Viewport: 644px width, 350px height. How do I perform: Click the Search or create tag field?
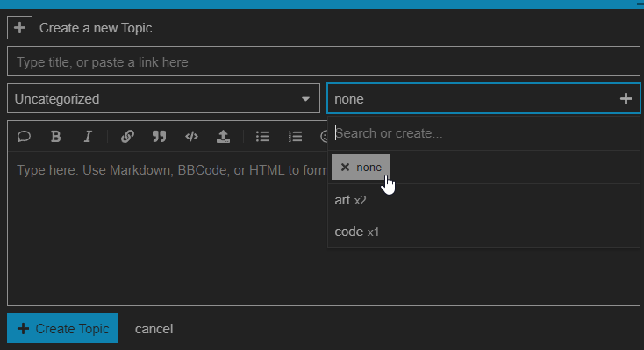[483, 133]
